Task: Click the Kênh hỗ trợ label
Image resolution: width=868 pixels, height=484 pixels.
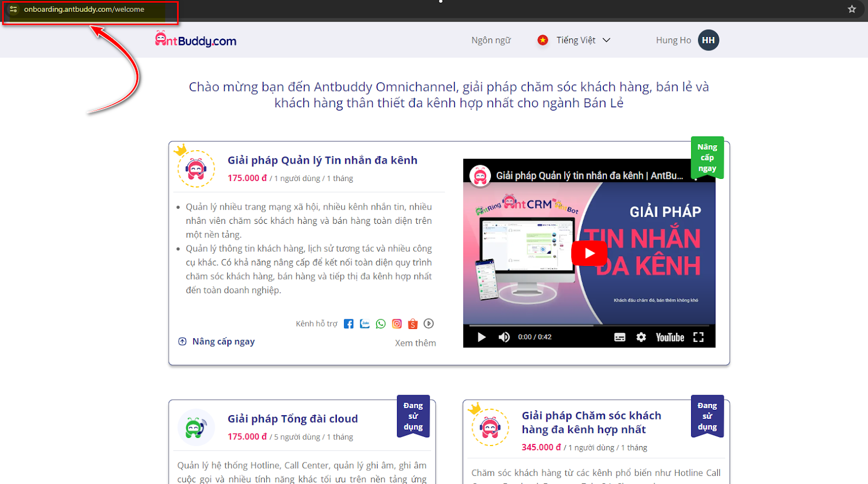Action: pos(317,324)
